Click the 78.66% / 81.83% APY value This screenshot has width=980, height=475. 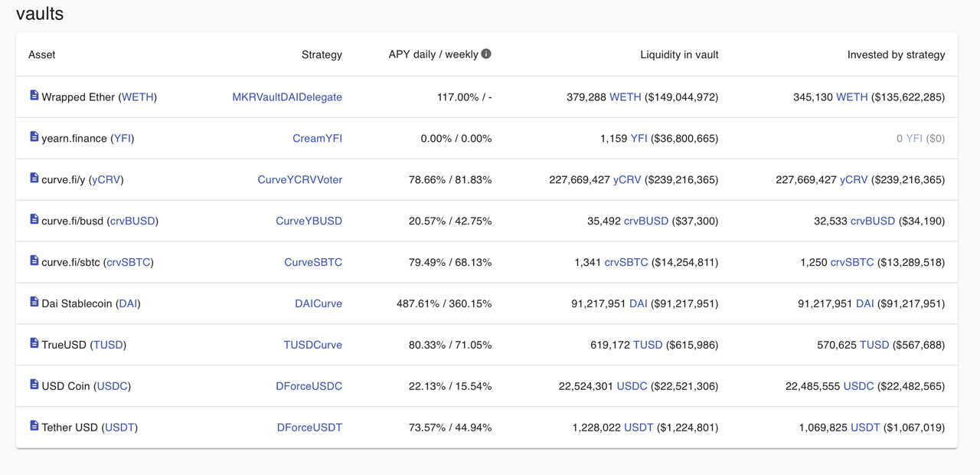coord(450,180)
